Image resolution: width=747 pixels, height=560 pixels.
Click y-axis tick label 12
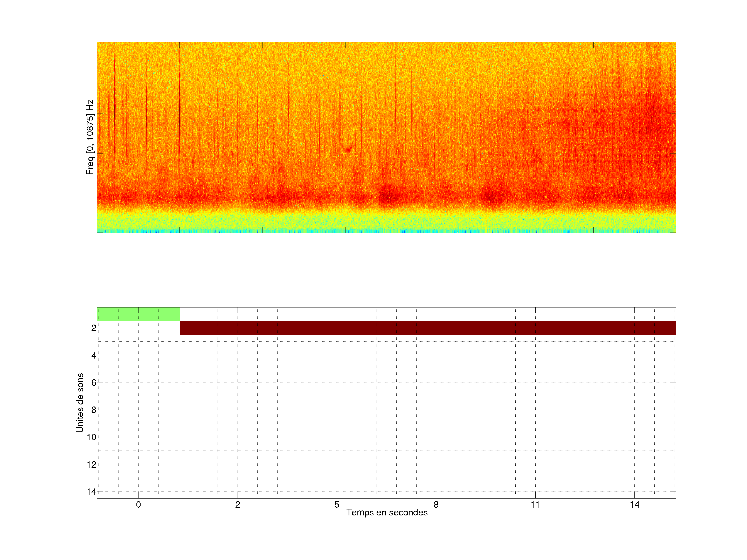92,465
